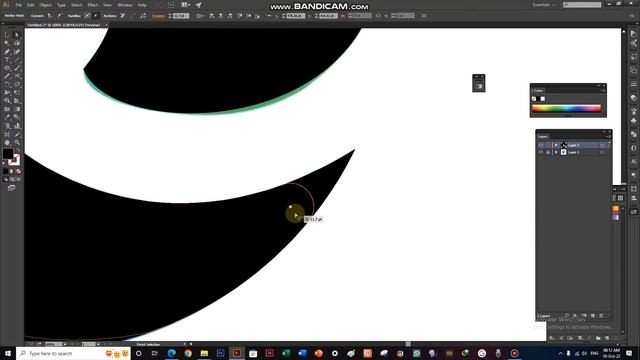Click the target circle of Layer 2
Image resolution: width=640 pixels, height=360 pixels.
tap(602, 145)
